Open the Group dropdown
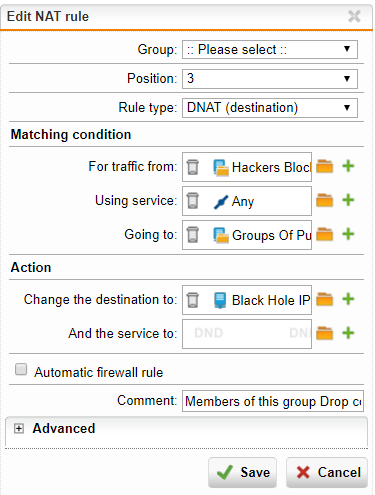This screenshot has width=375, height=495. 270,50
